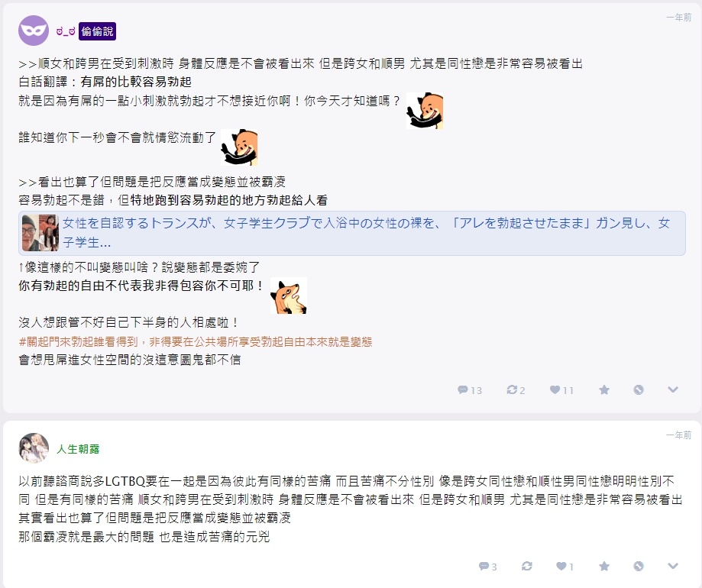Visit 人生朝露 username link
Viewport: 702px width, 588px height.
pos(78,449)
